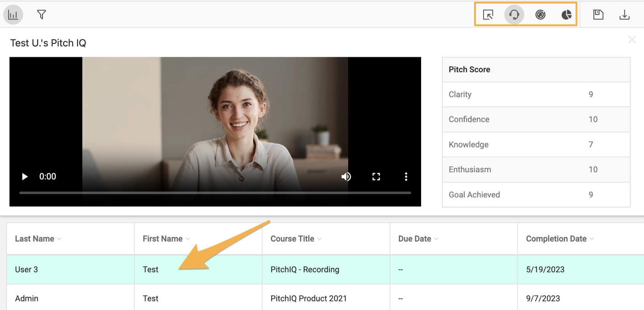This screenshot has width=644, height=310.
Task: Click the Goal Achieved score row
Action: pos(536,194)
